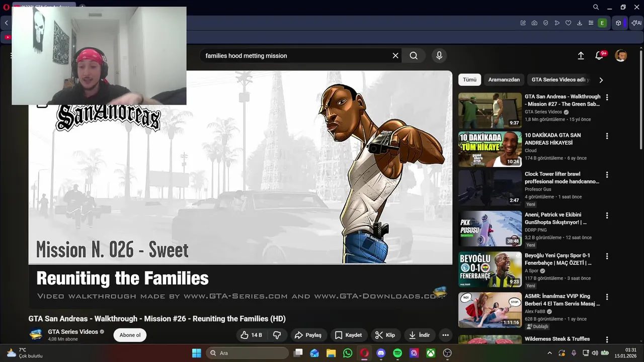644x362 pixels.
Task: Open Opera easy setup sliders icon
Action: pos(591,23)
